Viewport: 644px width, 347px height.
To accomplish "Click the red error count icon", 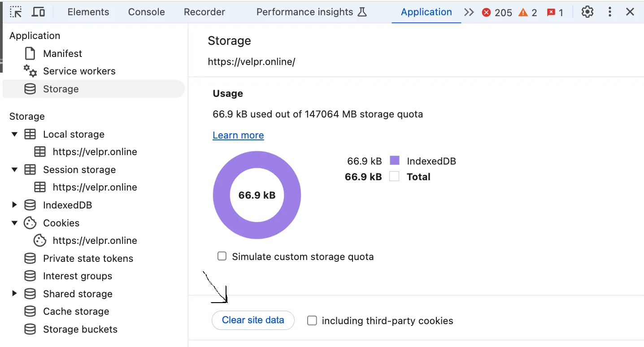I will click(x=486, y=13).
